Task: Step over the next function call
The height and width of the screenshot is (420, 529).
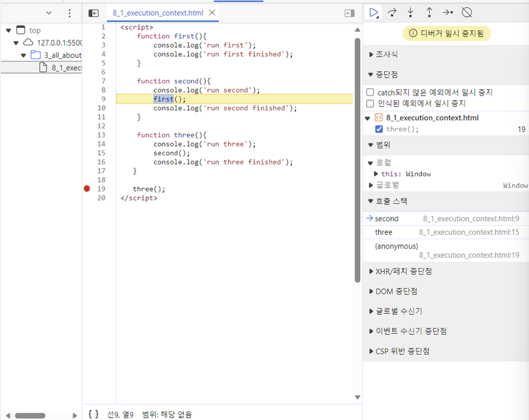Action: (392, 13)
